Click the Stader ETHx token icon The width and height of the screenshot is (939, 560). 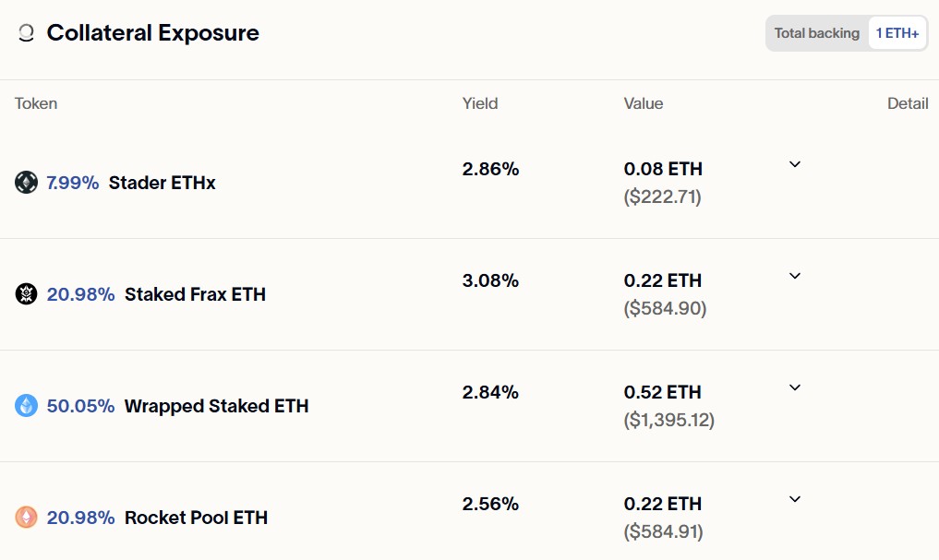coord(26,183)
